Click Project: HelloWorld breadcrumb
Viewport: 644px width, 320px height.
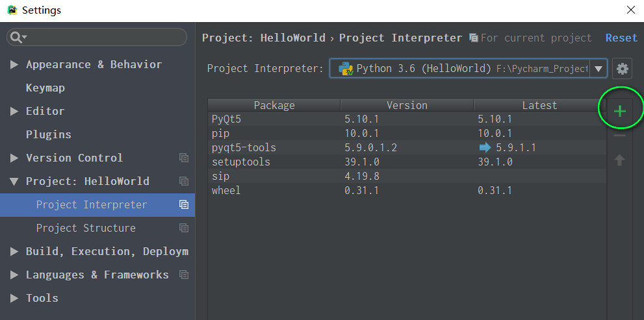(264, 38)
